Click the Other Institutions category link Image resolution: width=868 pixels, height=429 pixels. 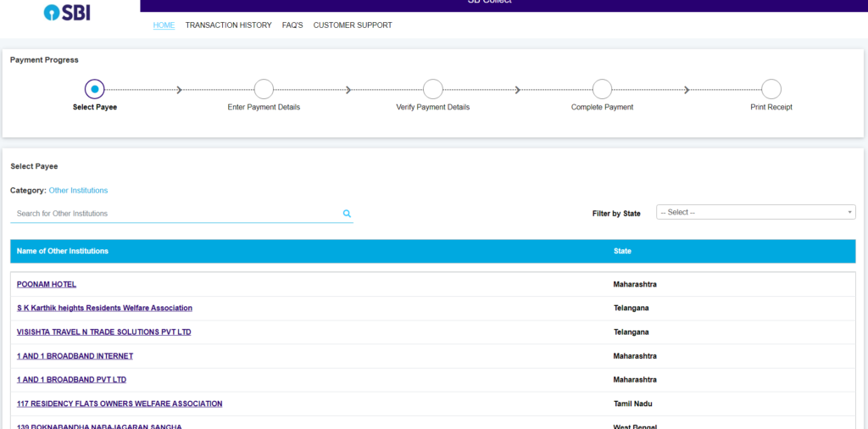click(x=79, y=191)
